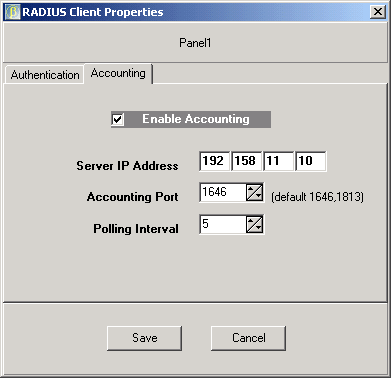This screenshot has width=391, height=378.
Task: Select the Accounting tab
Action: [x=118, y=73]
